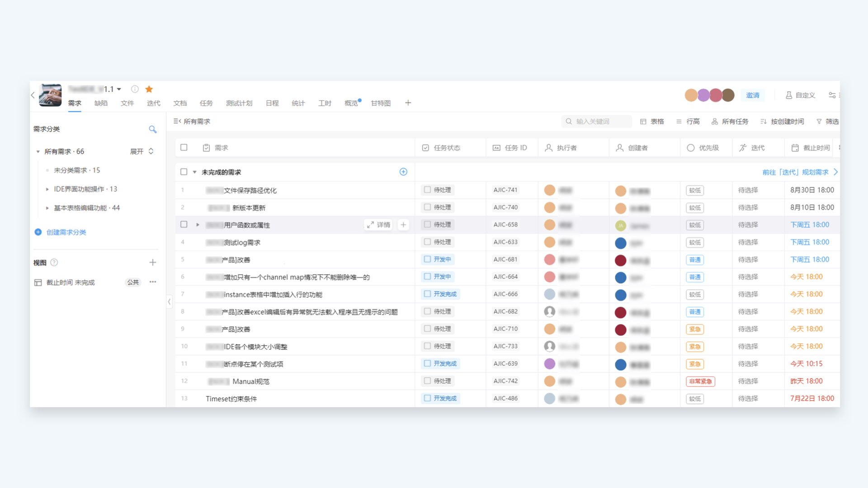Add subtask plus in 用户函数或属性 row

pyautogui.click(x=403, y=225)
